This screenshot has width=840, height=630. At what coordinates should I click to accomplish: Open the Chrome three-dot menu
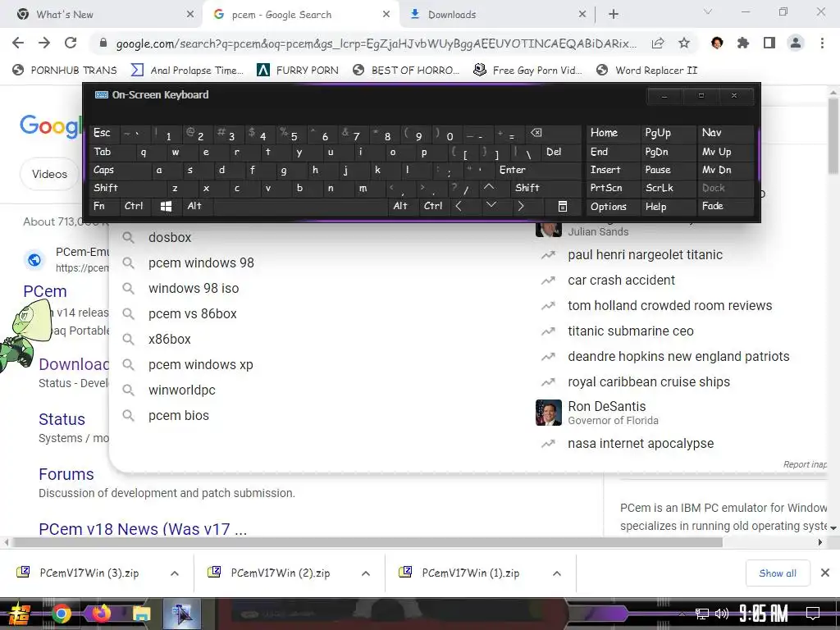[x=822, y=43]
